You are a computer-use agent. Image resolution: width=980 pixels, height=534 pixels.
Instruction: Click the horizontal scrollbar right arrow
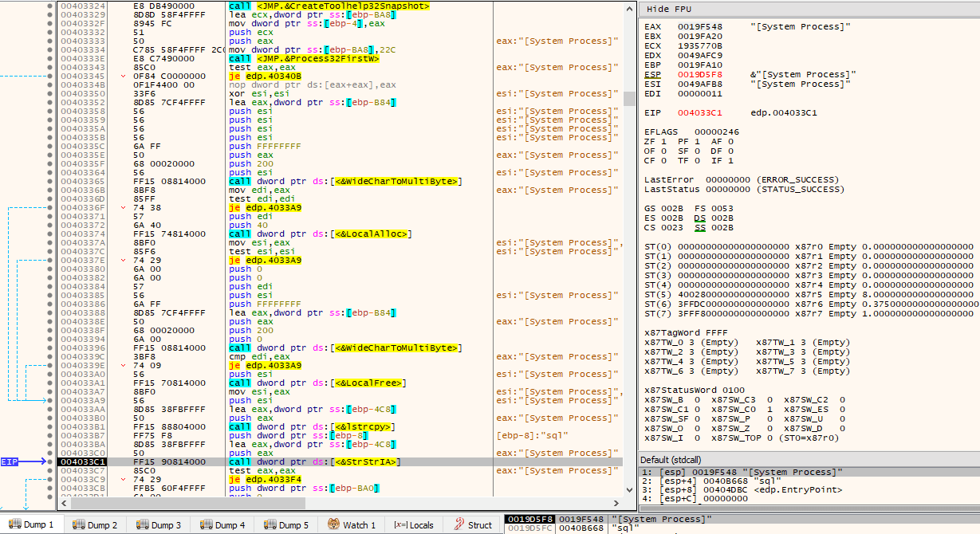point(616,503)
